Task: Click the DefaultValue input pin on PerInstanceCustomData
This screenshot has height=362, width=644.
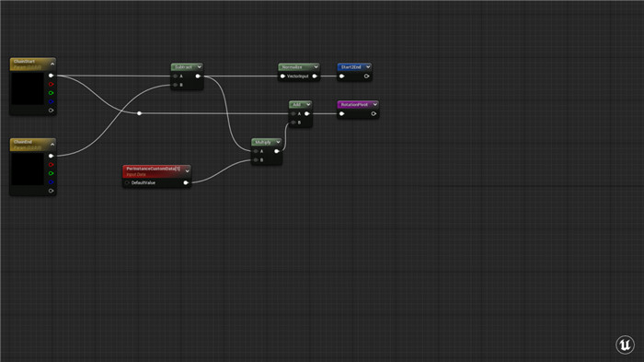Action: point(127,182)
